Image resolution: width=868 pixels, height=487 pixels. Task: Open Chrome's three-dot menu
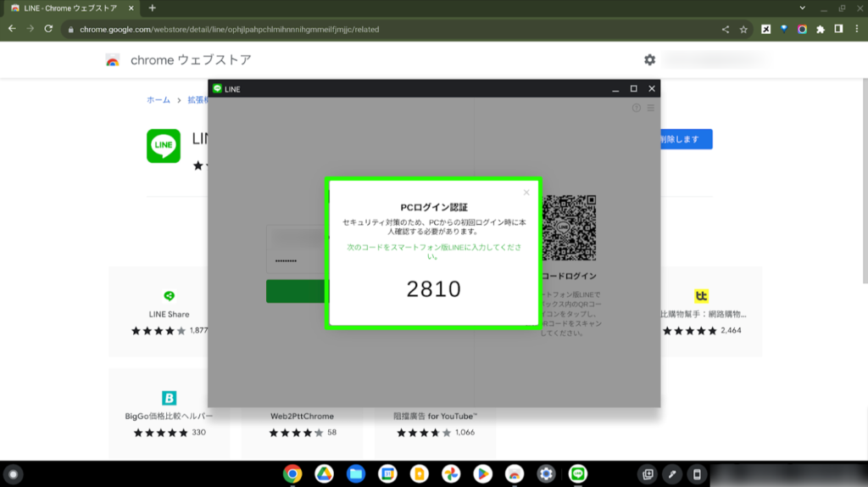pos(856,29)
